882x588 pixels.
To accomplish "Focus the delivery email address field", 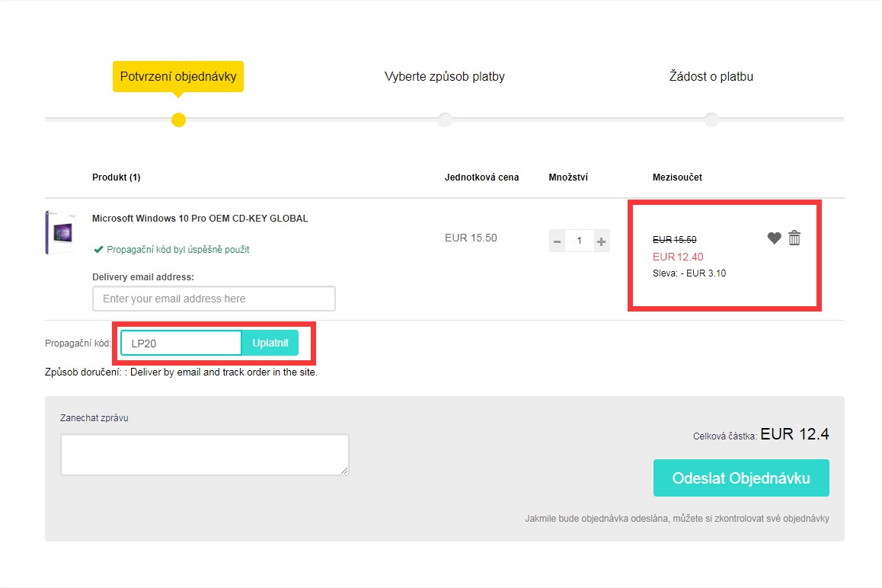I will click(213, 299).
